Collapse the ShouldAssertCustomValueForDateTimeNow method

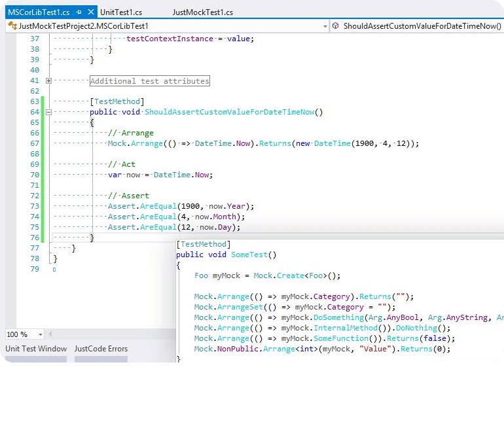pyautogui.click(x=48, y=112)
